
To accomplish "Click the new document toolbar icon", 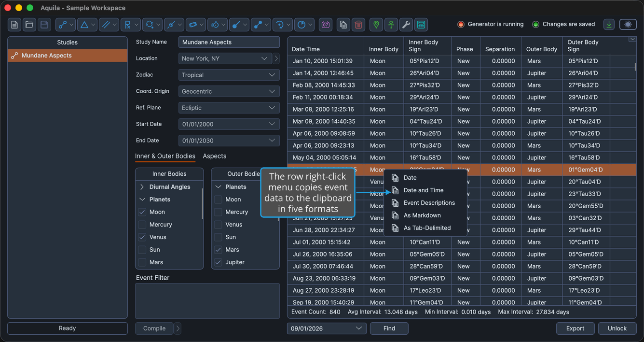I will click(14, 25).
